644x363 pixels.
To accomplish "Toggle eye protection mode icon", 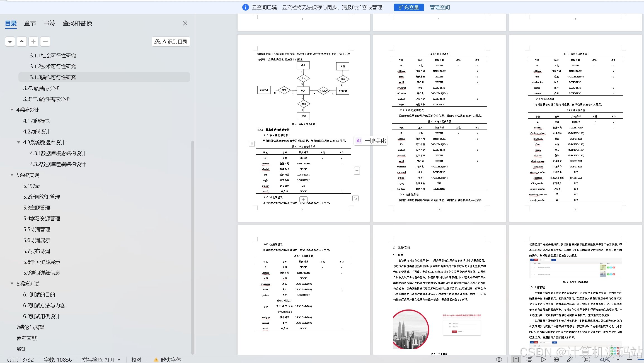I will (499, 360).
